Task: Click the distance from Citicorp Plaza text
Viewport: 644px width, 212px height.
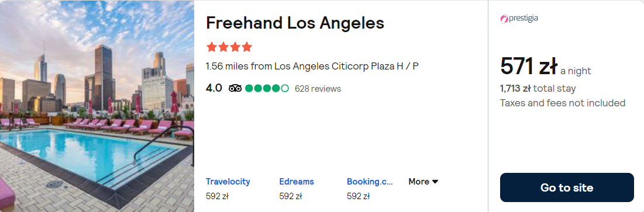Action: (x=312, y=66)
